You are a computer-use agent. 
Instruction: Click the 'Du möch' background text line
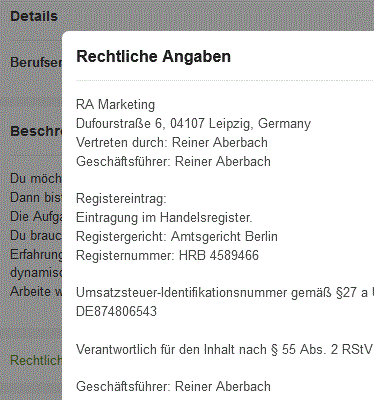[x=36, y=178]
